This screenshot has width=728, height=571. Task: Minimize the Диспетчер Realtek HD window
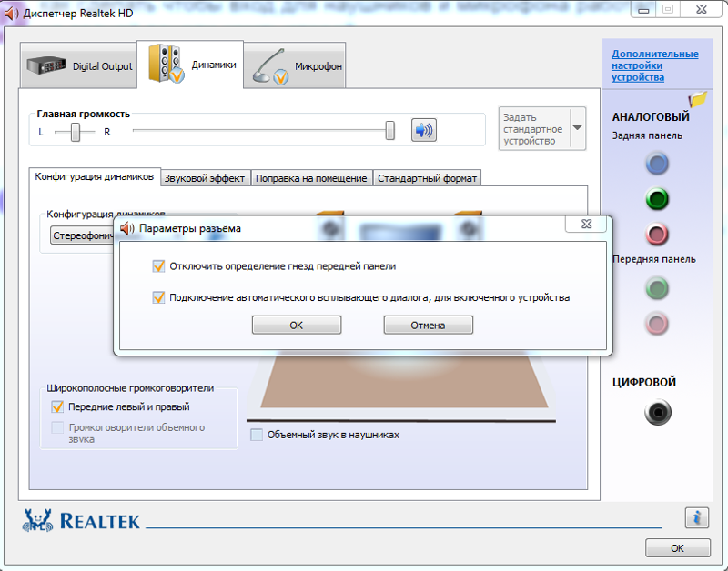tap(643, 10)
